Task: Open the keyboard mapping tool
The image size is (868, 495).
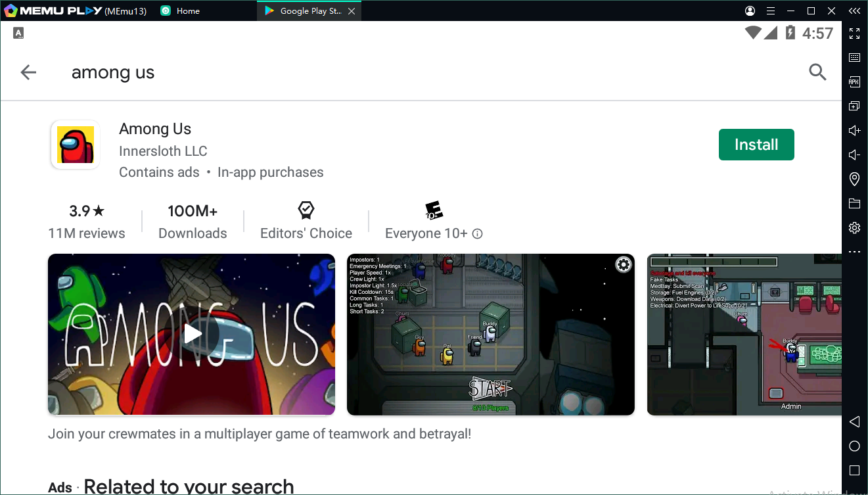Action: 854,58
